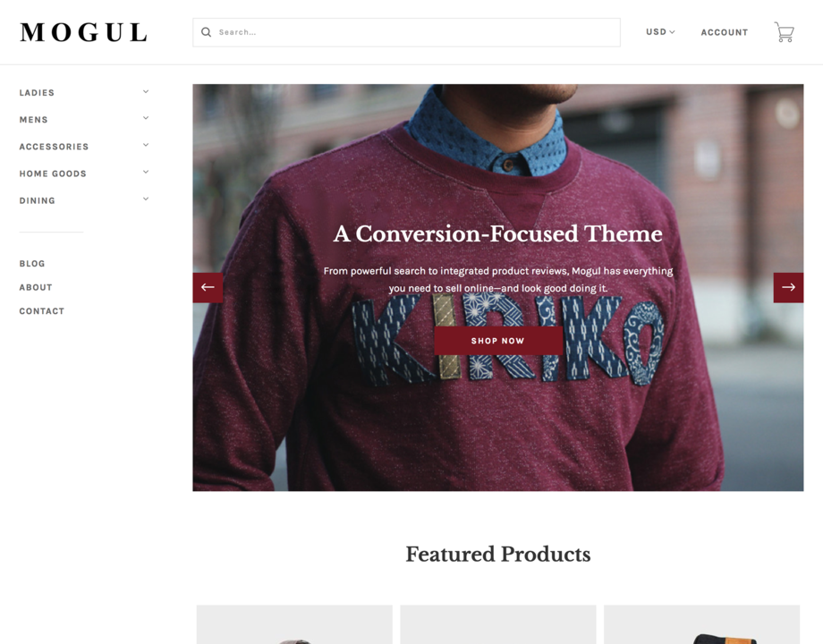The width and height of the screenshot is (823, 644).
Task: Open the Account page
Action: point(725,32)
